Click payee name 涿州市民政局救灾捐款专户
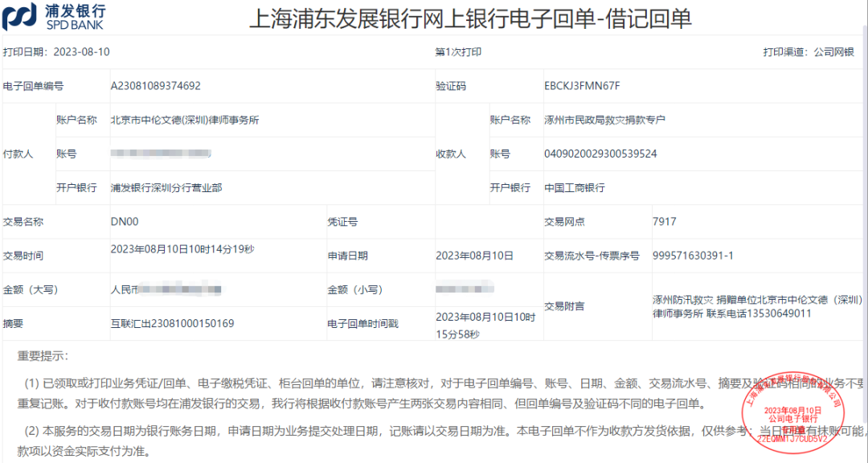 tap(604, 120)
